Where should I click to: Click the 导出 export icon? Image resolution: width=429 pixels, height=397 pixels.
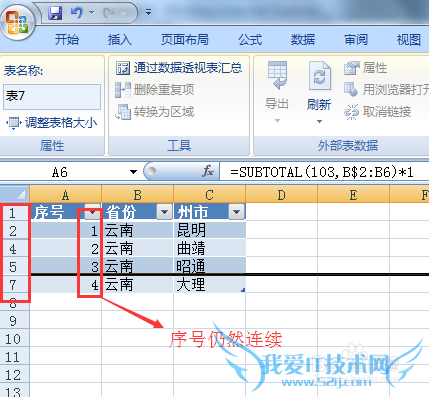click(x=277, y=75)
